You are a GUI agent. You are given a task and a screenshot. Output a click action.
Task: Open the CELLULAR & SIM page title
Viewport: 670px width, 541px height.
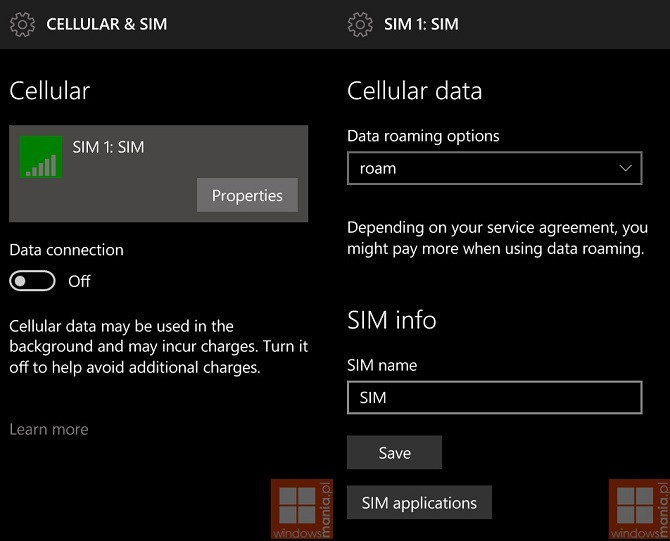pyautogui.click(x=107, y=24)
